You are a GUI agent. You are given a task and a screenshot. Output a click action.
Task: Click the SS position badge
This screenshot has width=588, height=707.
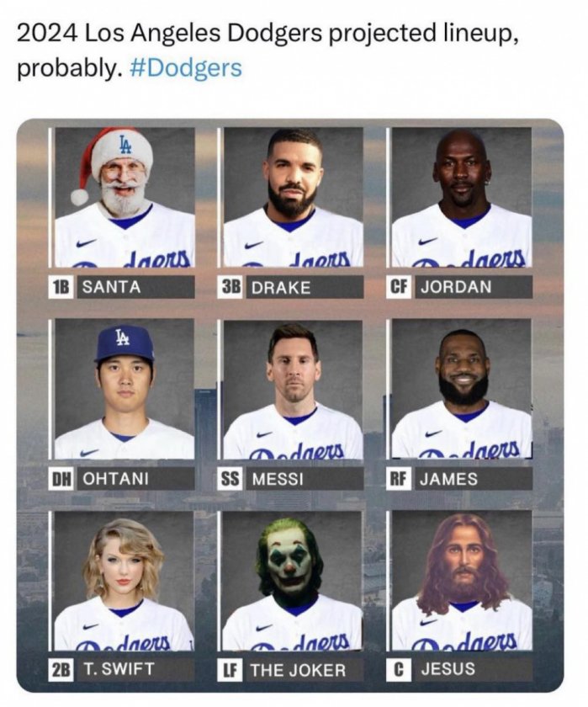click(x=230, y=479)
